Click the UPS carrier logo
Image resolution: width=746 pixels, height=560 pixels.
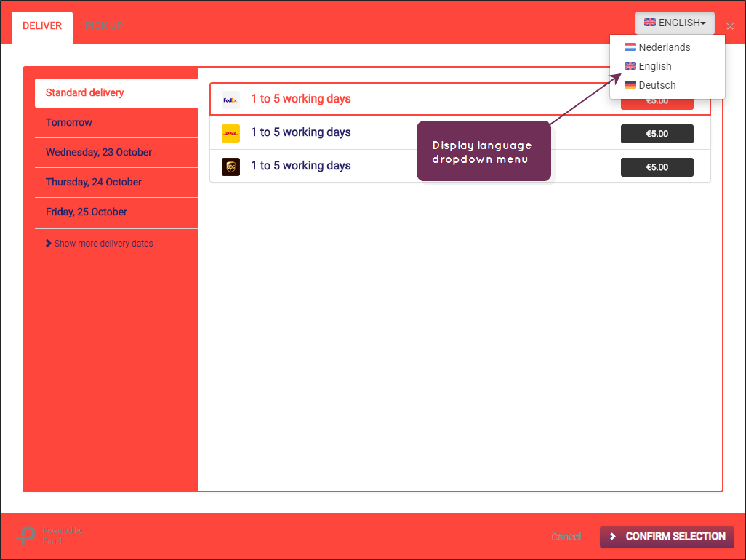pyautogui.click(x=230, y=167)
